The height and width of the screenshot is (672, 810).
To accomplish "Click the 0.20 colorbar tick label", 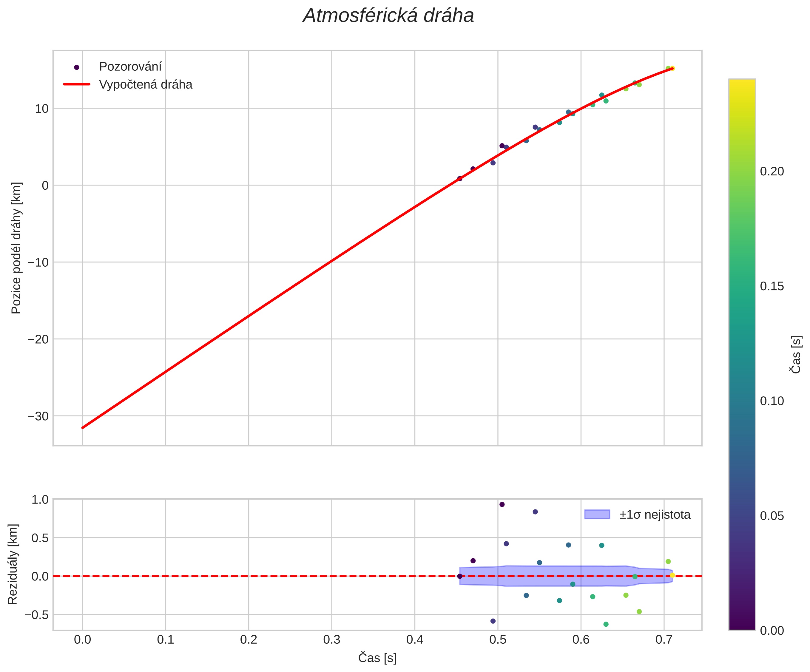I will coord(772,171).
